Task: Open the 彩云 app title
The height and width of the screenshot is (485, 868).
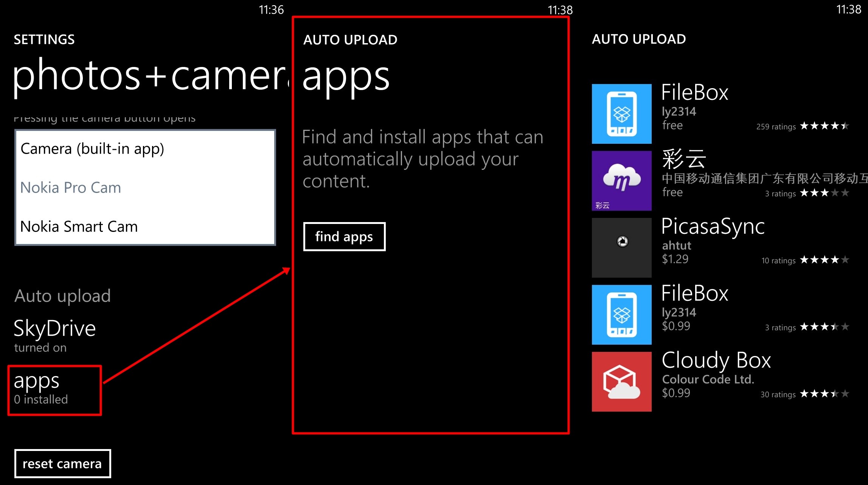Action: click(x=684, y=159)
